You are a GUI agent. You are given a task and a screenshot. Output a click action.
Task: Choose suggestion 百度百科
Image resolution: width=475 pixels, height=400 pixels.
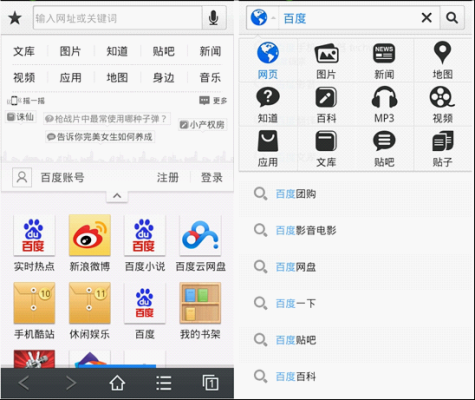[355, 377]
